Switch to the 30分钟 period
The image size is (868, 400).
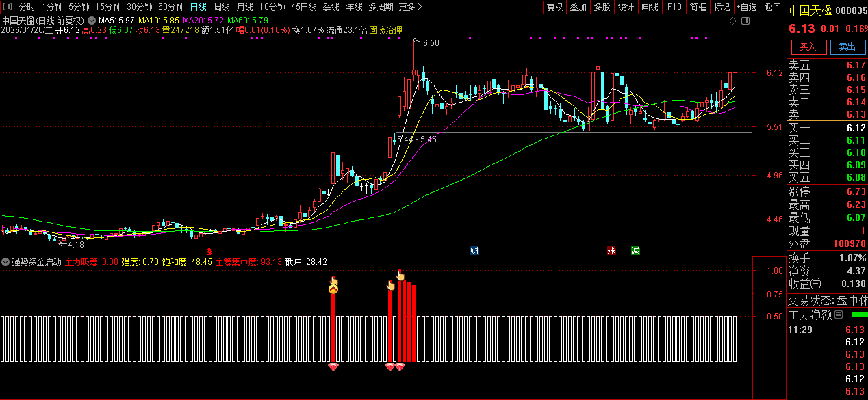click(x=139, y=7)
